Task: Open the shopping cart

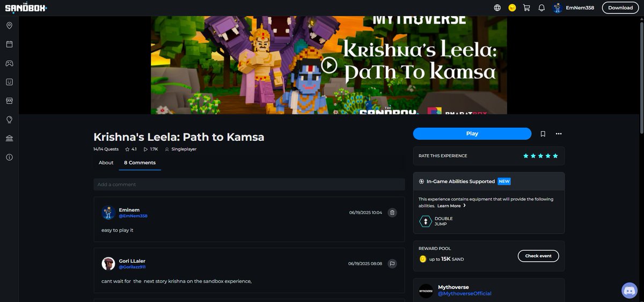Action: pos(526,8)
